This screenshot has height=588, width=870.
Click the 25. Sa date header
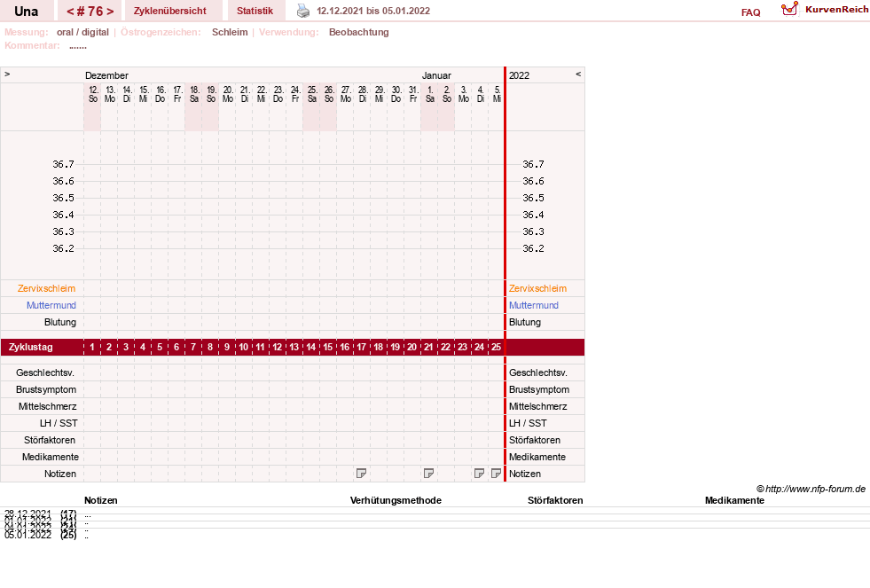312,94
